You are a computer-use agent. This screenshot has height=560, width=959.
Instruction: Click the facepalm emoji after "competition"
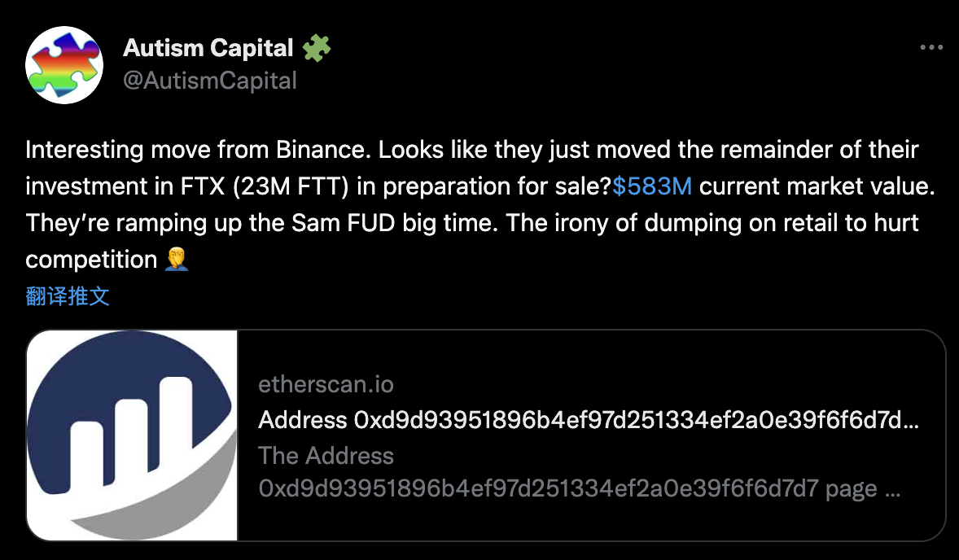[x=177, y=260]
